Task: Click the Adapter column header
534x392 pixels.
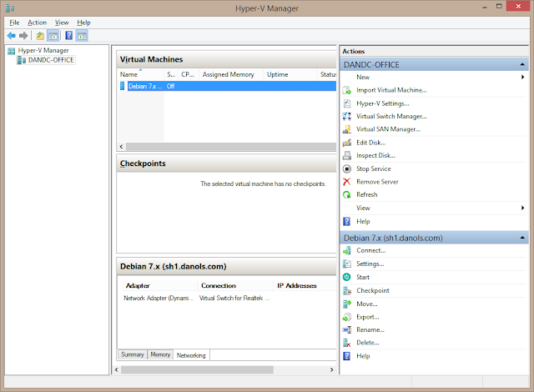Action: pyautogui.click(x=159, y=286)
